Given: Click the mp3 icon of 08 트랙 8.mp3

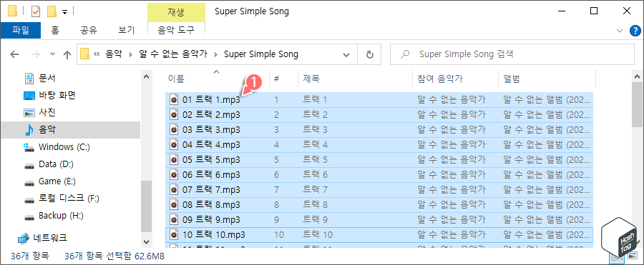Looking at the screenshot, I should pyautogui.click(x=174, y=205).
